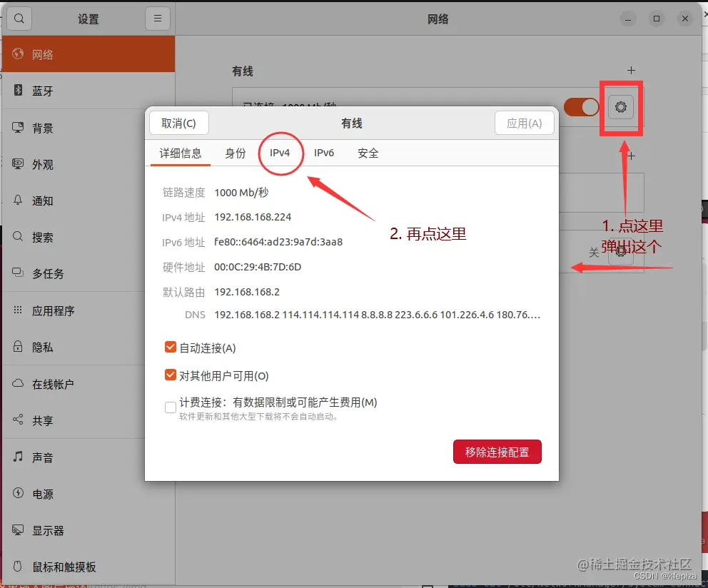Switch to the 安全 security tab
Image resolution: width=708 pixels, height=588 pixels.
click(x=368, y=153)
